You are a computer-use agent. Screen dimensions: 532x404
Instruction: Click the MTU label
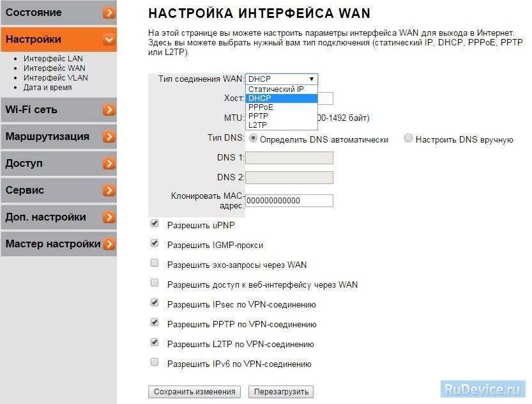click(x=234, y=118)
